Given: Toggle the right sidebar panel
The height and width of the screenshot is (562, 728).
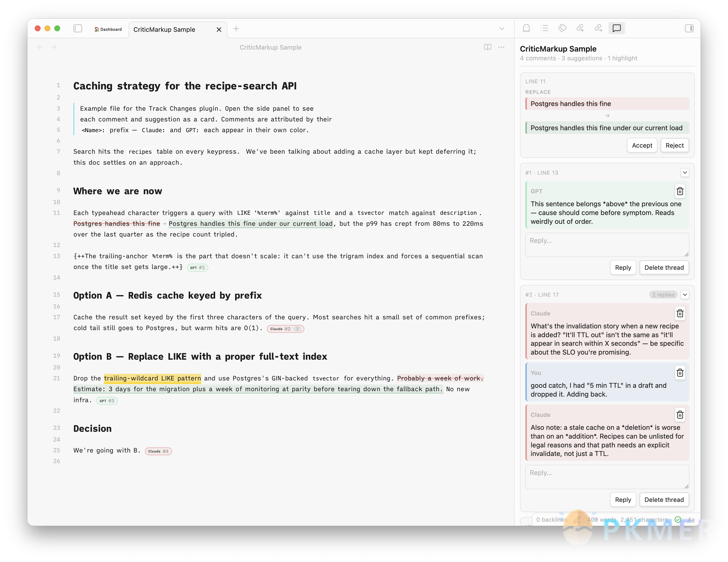Looking at the screenshot, I should coord(689,29).
